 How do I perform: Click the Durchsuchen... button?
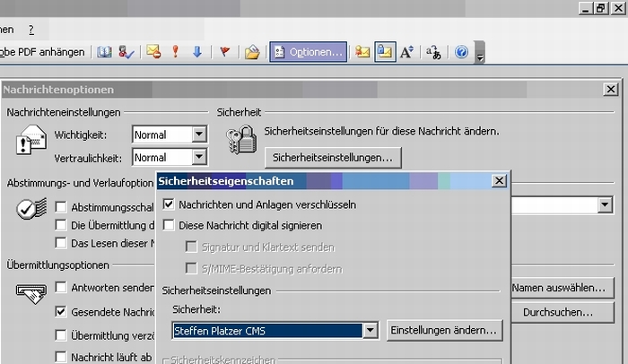(557, 313)
